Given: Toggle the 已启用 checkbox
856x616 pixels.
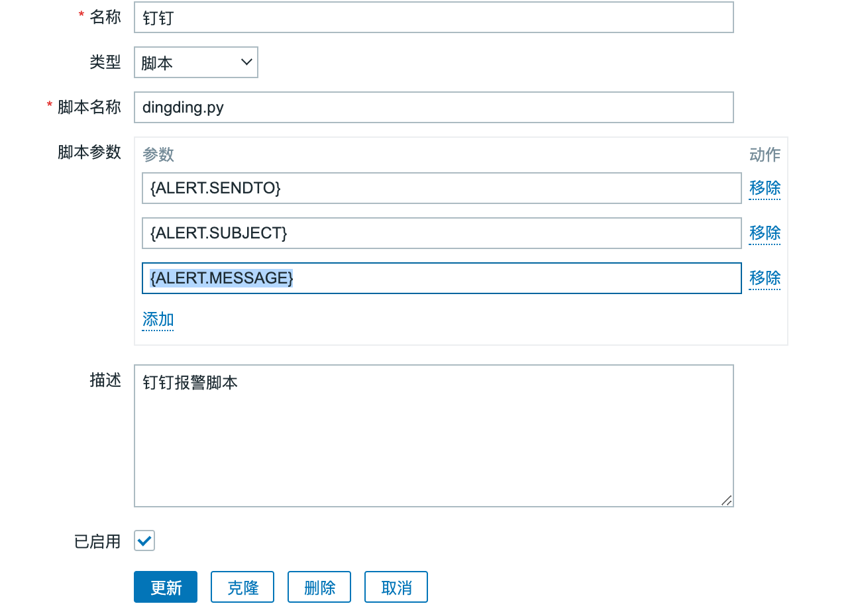Looking at the screenshot, I should point(144,540).
